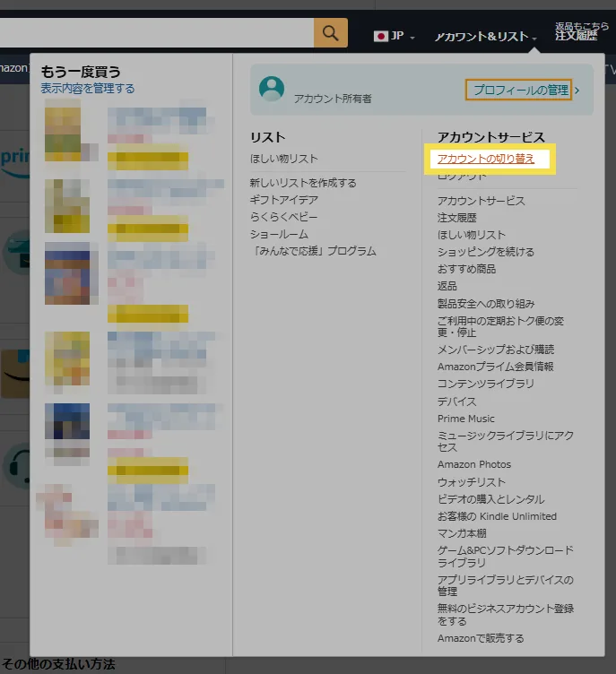Open the JP language dropdown
616x674 pixels.
click(394, 36)
